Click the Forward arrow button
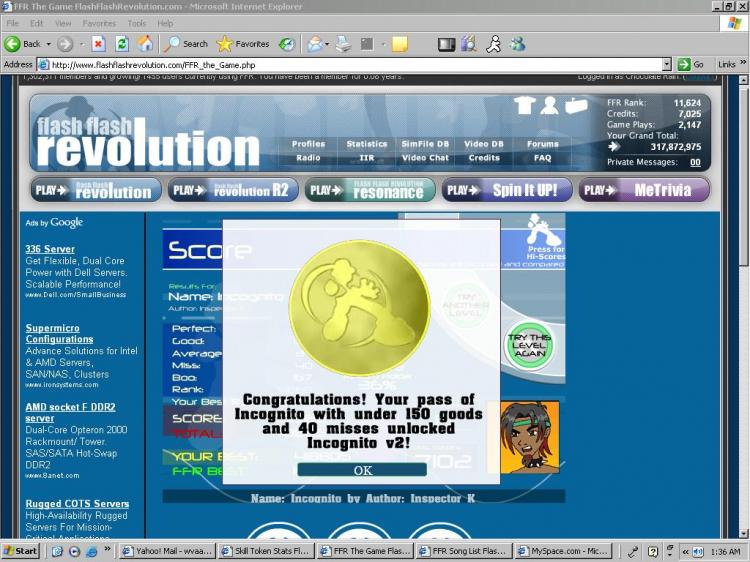This screenshot has width=750, height=562. pyautogui.click(x=65, y=44)
